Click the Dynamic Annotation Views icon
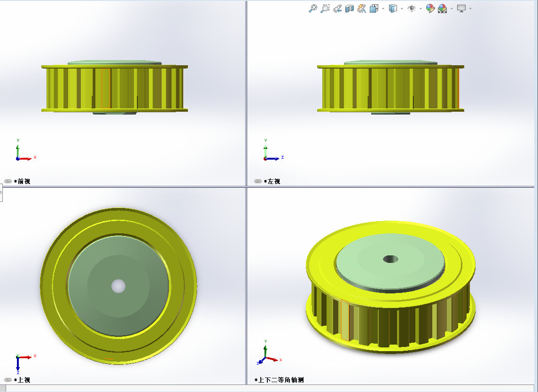This screenshot has height=392, width=538. [361, 8]
